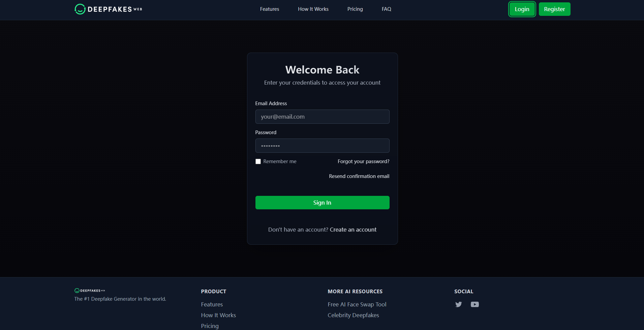The width and height of the screenshot is (644, 330).
Task: Click Forgot your password link
Action: point(363,161)
